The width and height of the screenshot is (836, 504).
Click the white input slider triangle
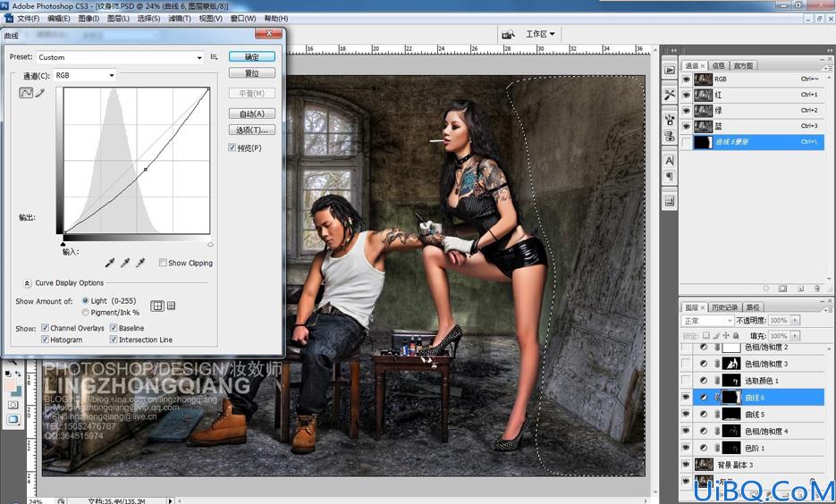click(210, 244)
